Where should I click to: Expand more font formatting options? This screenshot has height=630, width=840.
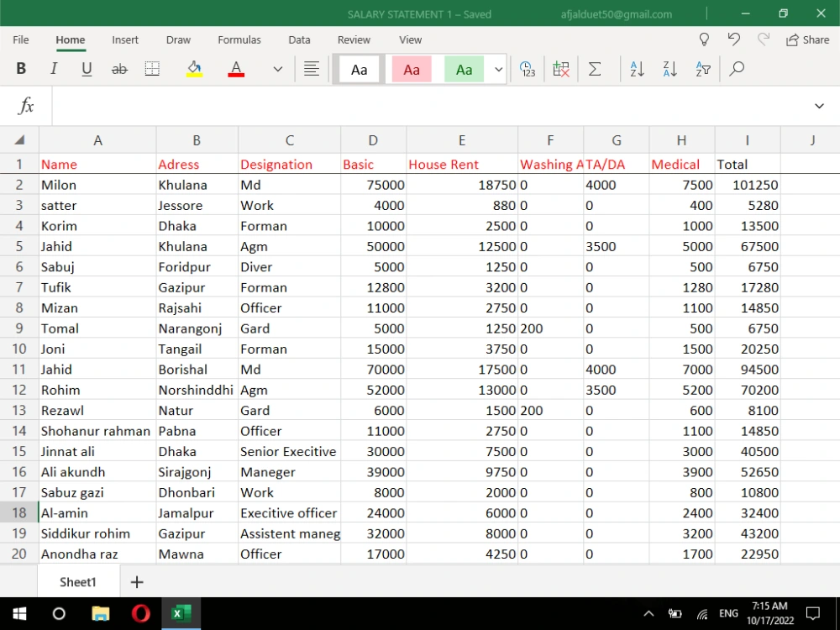(x=277, y=69)
